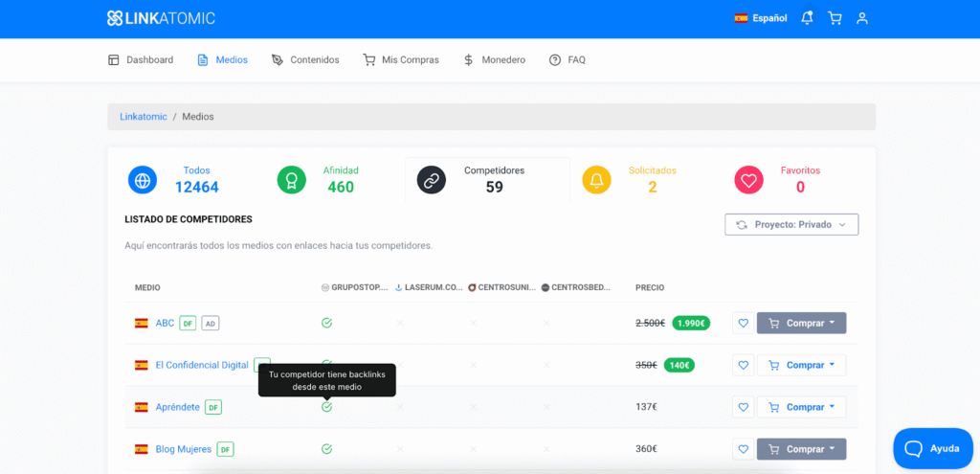Click the DF badge next to Blog Mujeres
The image size is (980, 474).
225,449
